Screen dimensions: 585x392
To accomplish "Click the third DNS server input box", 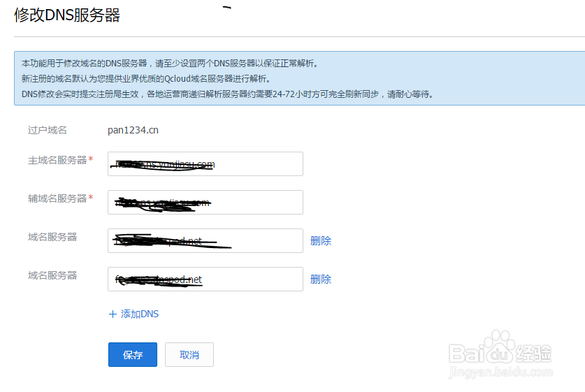I will point(205,241).
